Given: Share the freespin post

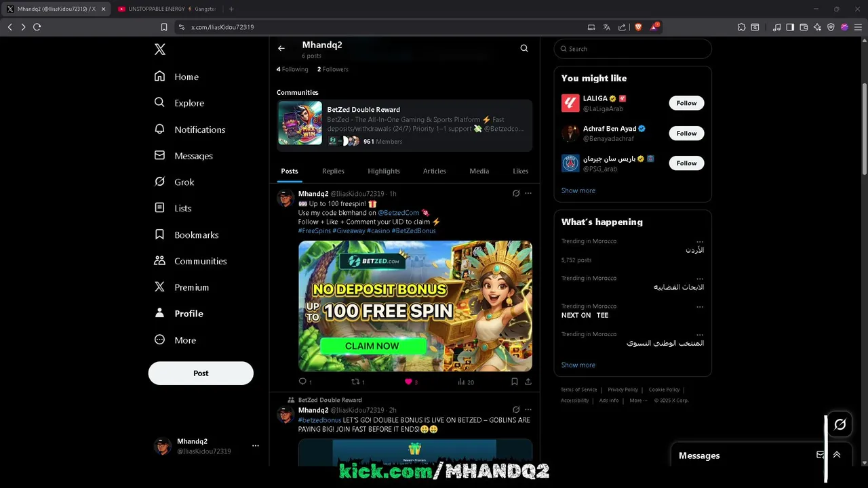Looking at the screenshot, I should 528,382.
